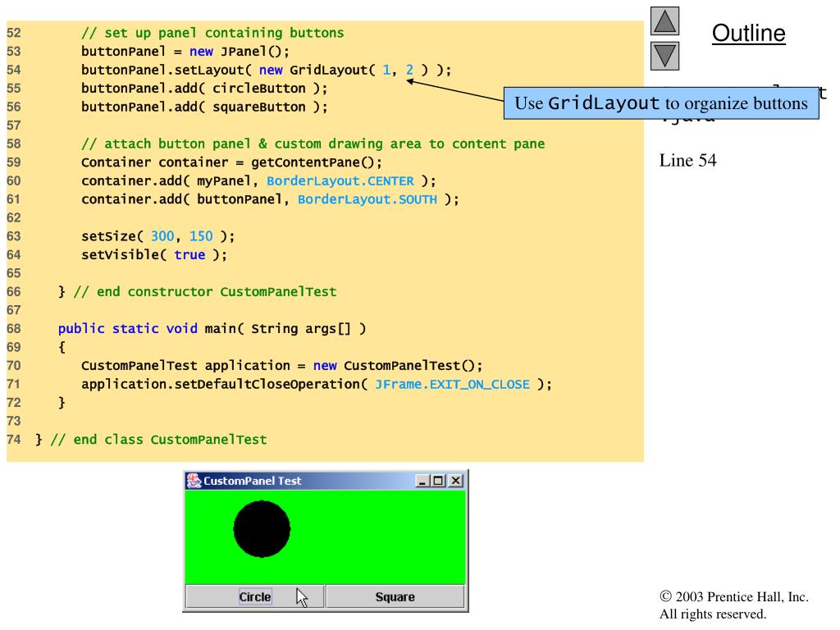The height and width of the screenshot is (630, 840).
Task: Click 'Container container = getContentPane();' line
Action: click(231, 162)
